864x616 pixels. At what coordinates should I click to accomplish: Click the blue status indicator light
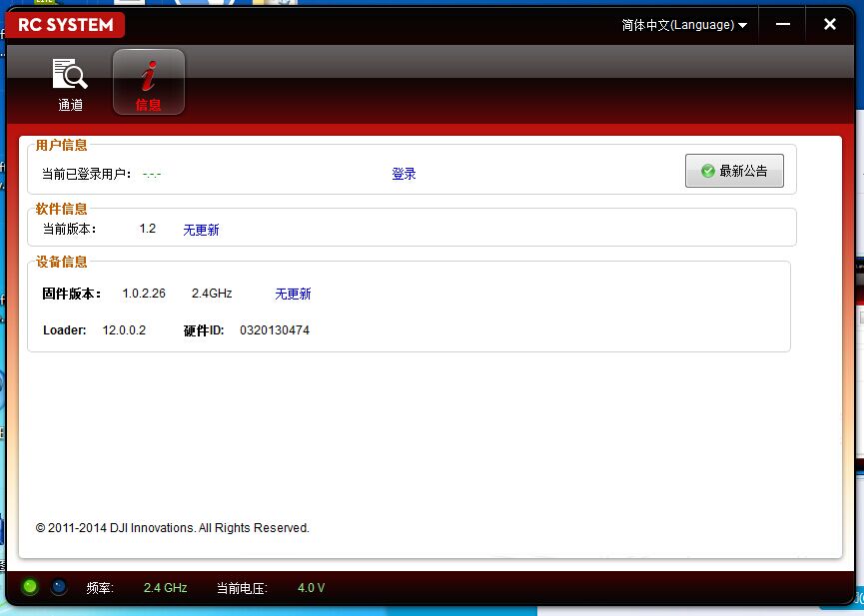pos(59,587)
